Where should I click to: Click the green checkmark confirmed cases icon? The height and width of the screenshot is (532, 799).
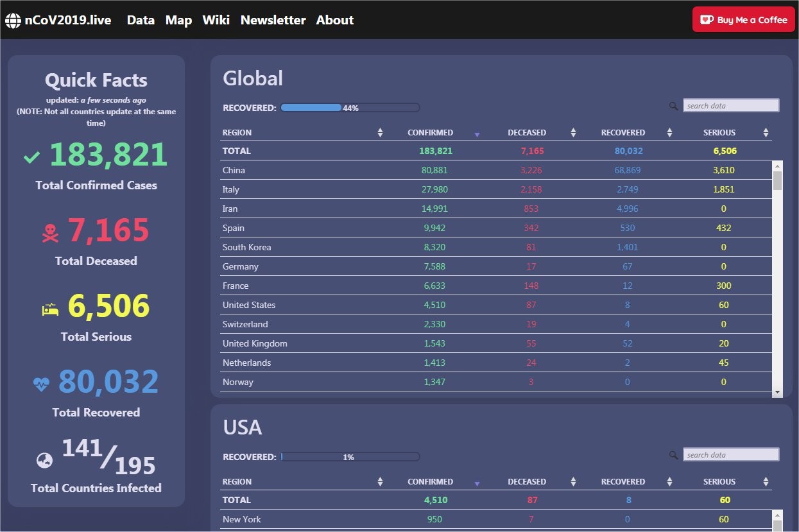[x=31, y=157]
